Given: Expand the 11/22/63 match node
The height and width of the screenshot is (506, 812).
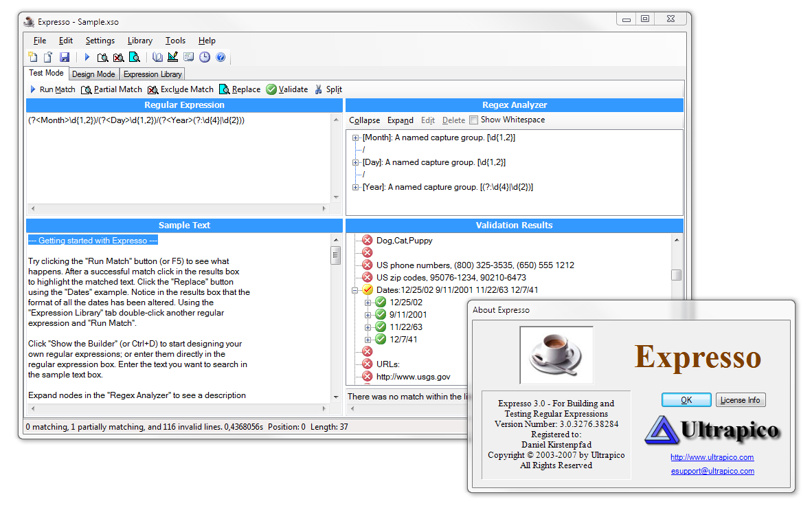Looking at the screenshot, I should point(368,327).
